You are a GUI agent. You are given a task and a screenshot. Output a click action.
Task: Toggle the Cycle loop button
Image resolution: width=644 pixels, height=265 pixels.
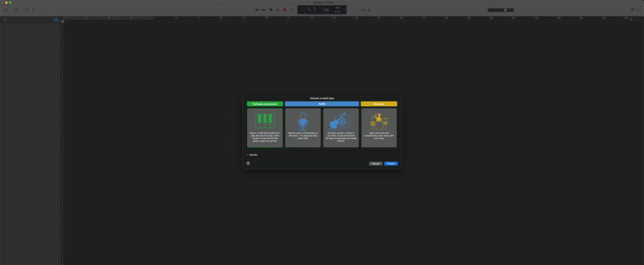tap(291, 9)
